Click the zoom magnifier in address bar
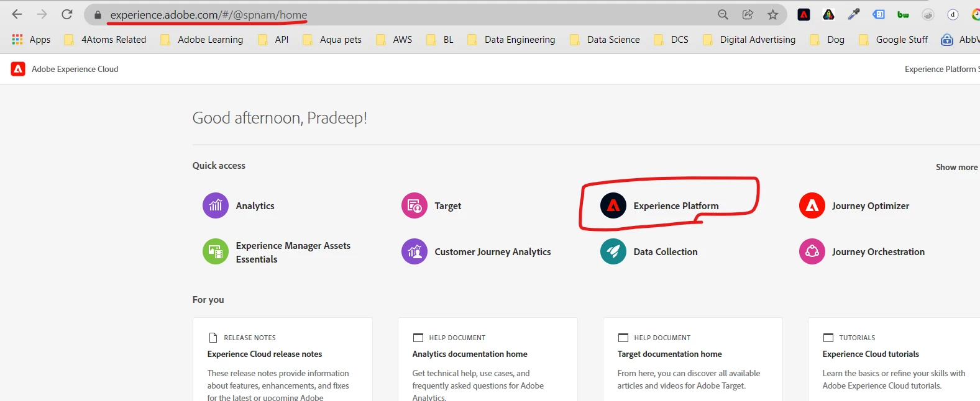The height and width of the screenshot is (401, 980). [x=723, y=14]
